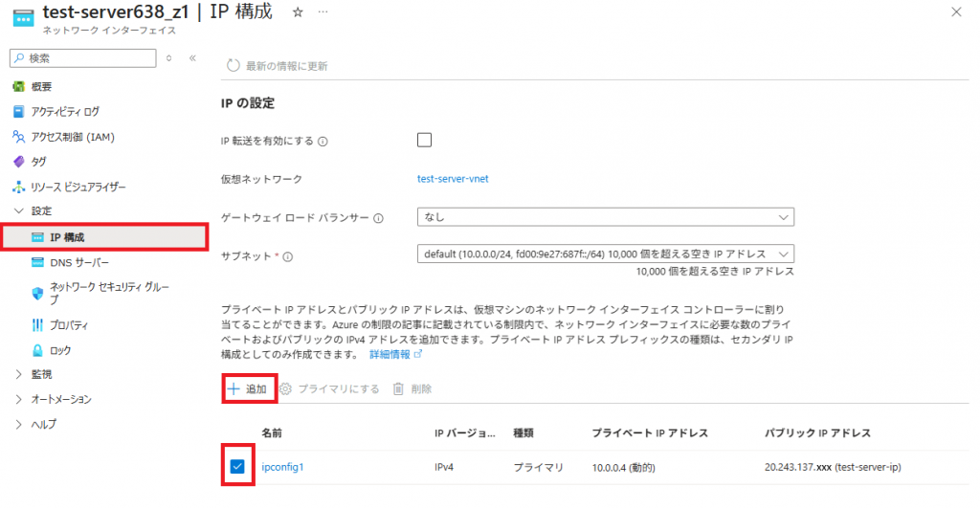
Task: Click 種類 column header
Action: 523,432
